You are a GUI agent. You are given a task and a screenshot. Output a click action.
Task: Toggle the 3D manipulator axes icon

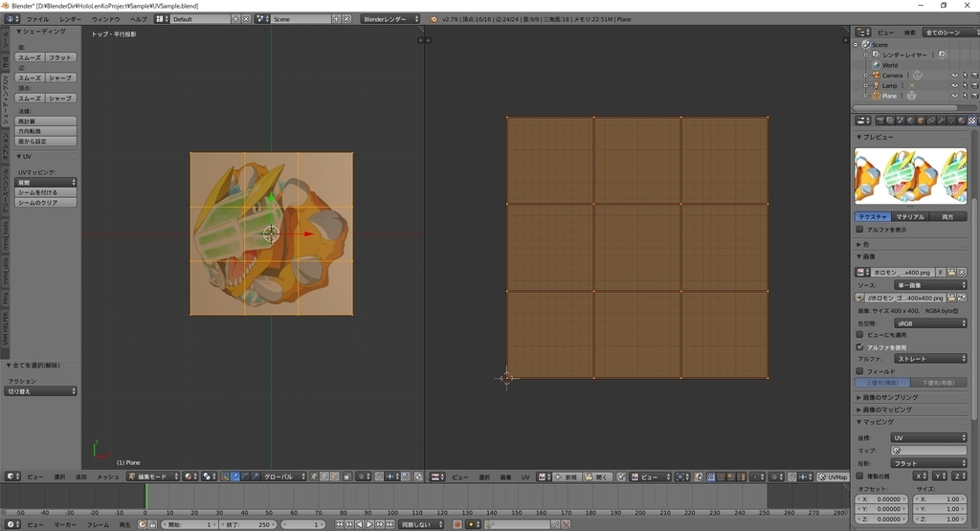tap(224, 476)
